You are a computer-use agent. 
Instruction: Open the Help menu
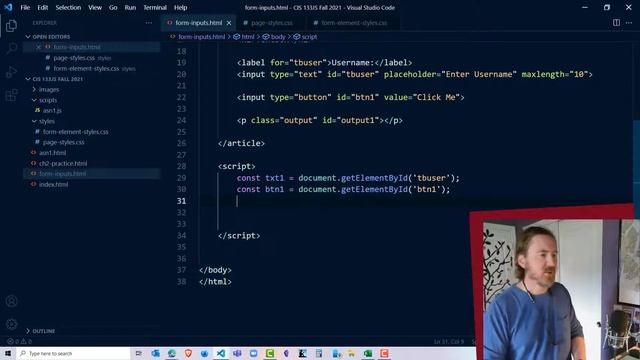pos(180,7)
